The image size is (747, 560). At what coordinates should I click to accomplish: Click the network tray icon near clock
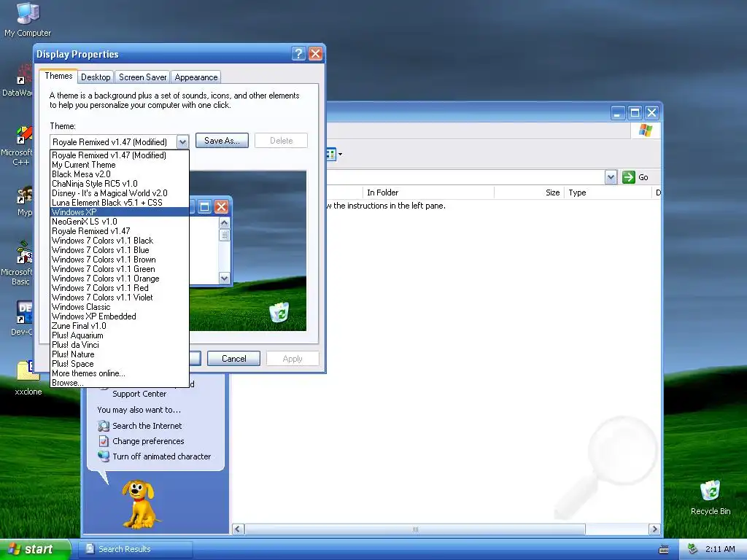[693, 549]
